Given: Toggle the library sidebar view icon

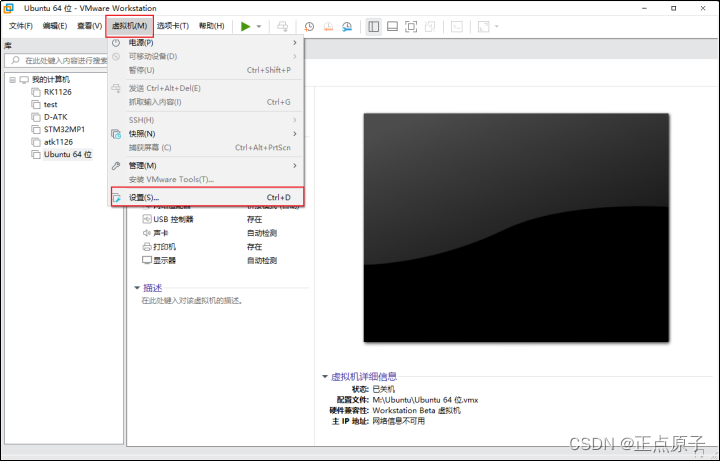Looking at the screenshot, I should click(373, 27).
